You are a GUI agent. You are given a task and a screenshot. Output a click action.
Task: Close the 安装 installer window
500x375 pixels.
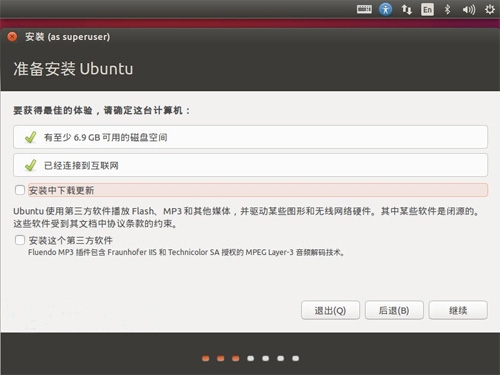(12, 36)
